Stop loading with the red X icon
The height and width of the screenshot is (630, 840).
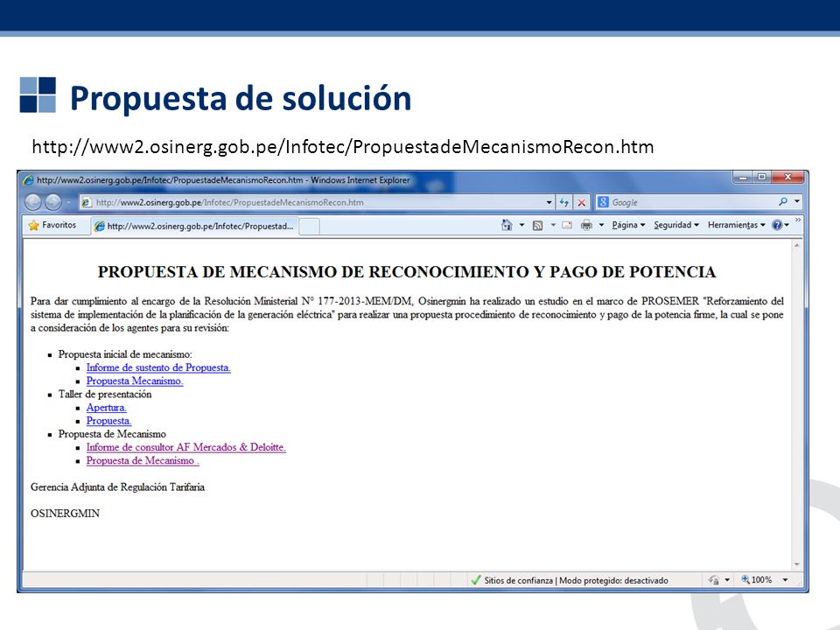(581, 202)
